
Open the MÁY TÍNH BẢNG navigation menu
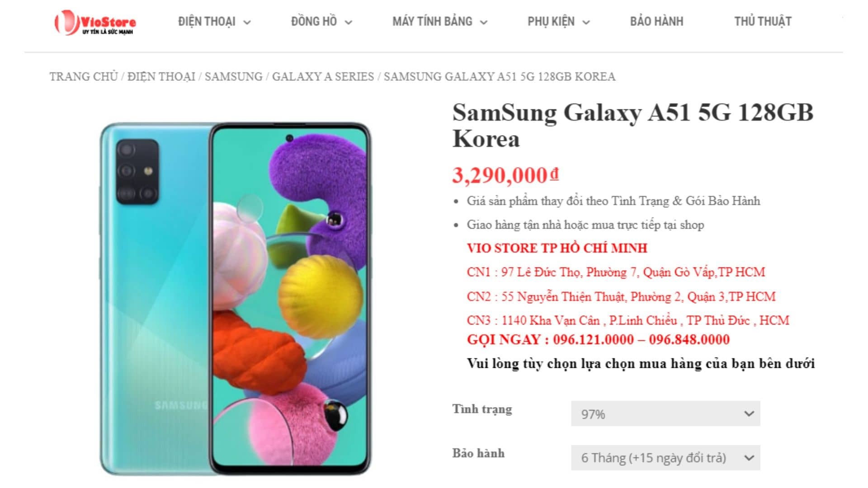(432, 22)
